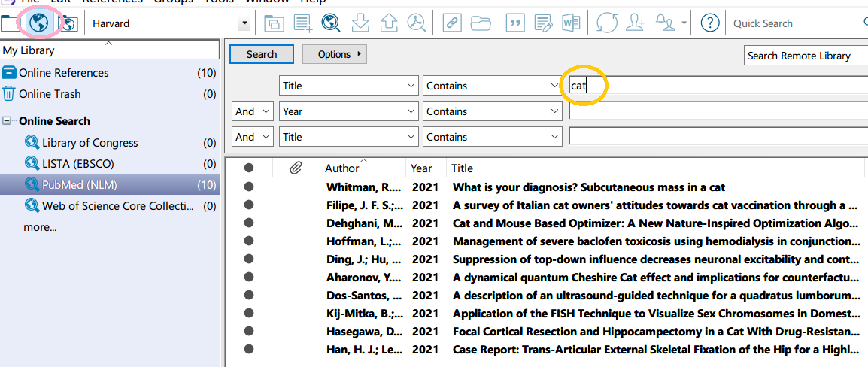
Task: Open EndNote Help question mark icon
Action: click(710, 23)
